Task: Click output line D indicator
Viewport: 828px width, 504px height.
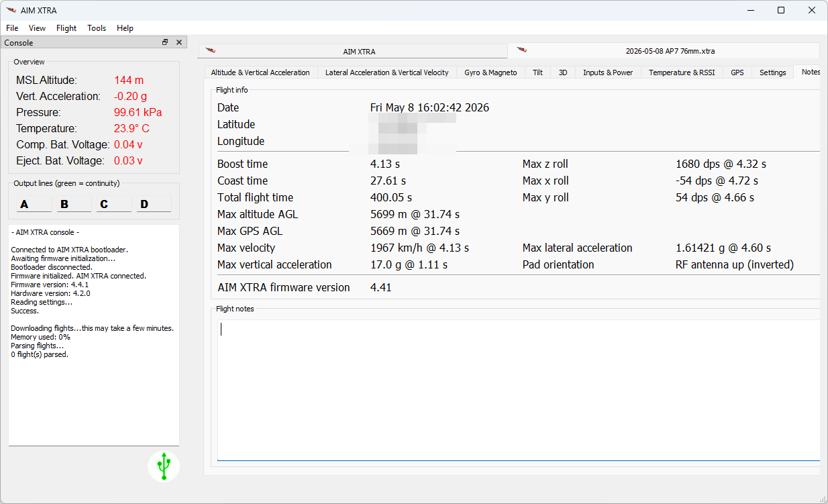Action: pyautogui.click(x=154, y=204)
